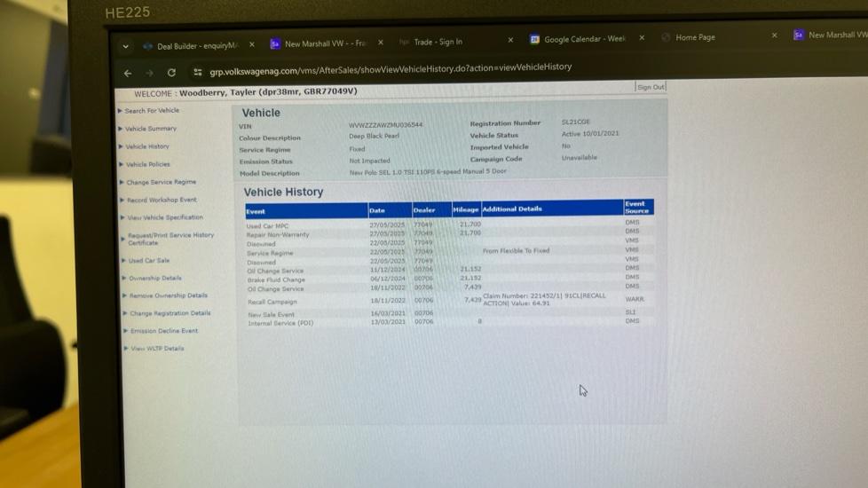Click arrow beside Vehicle Summary
The image size is (868, 488).
[121, 129]
